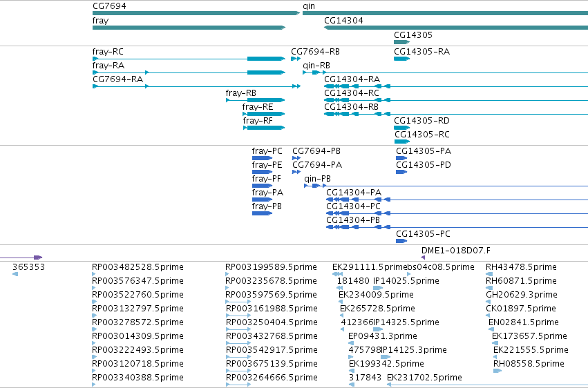Select EST RP003199589.5prime
Image resolution: width=588 pixels, height=388 pixels.
click(271, 267)
